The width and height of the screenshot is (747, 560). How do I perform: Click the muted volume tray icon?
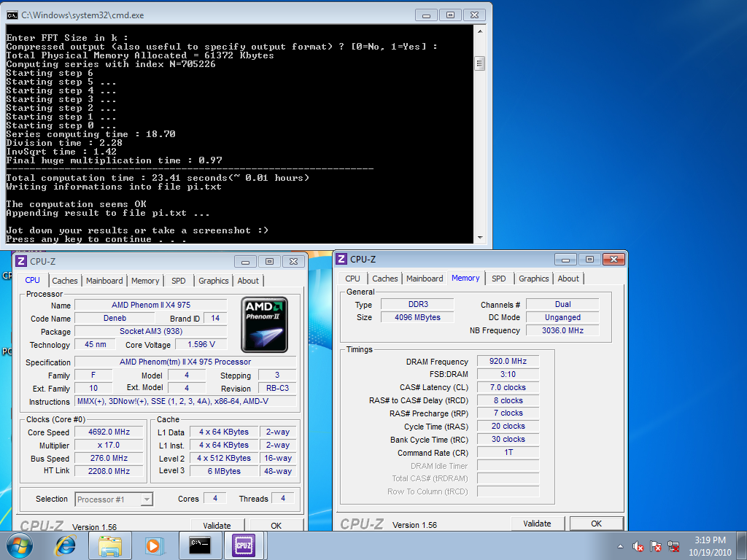point(638,546)
